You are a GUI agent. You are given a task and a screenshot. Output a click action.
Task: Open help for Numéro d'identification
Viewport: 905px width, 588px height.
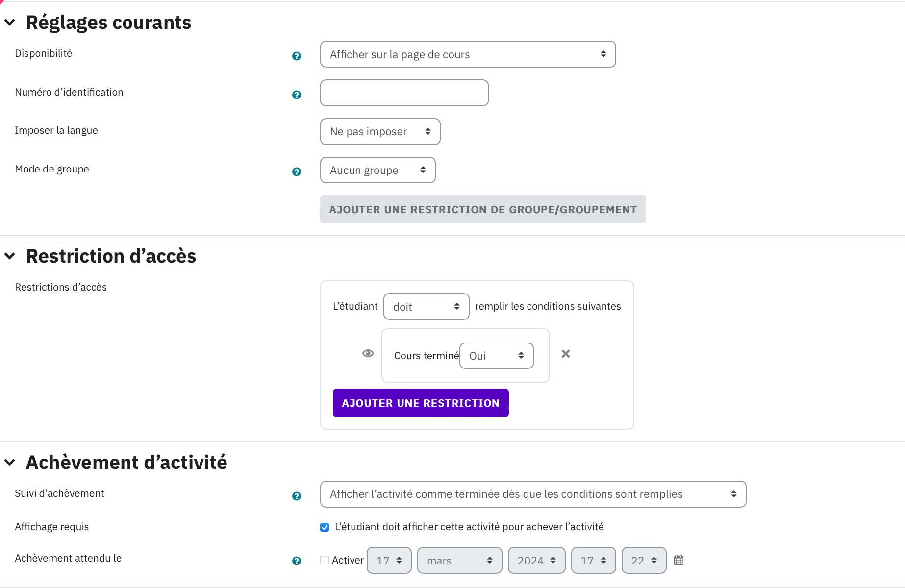(x=297, y=95)
